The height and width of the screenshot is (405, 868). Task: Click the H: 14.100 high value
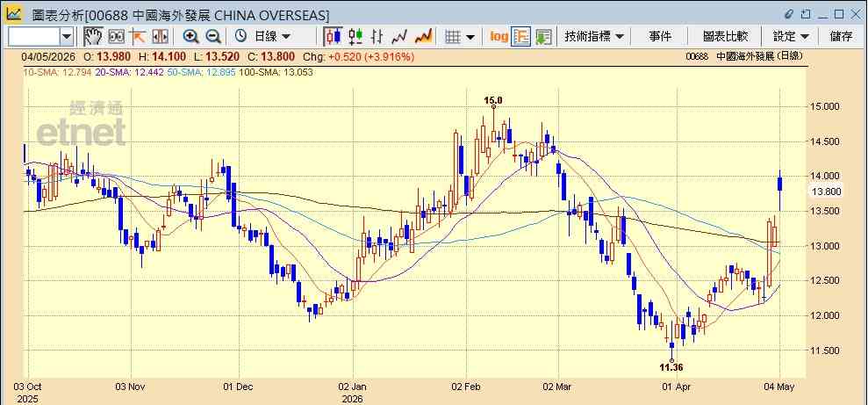point(162,56)
